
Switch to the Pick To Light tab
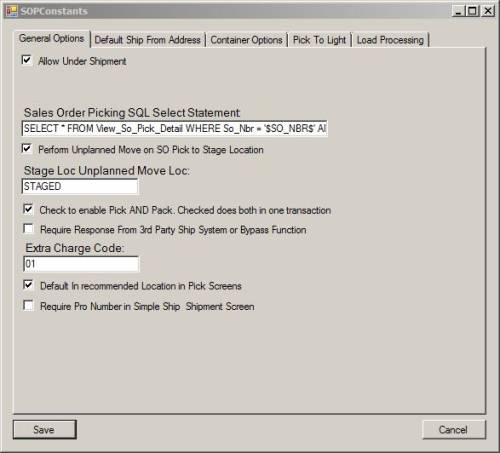point(319,40)
